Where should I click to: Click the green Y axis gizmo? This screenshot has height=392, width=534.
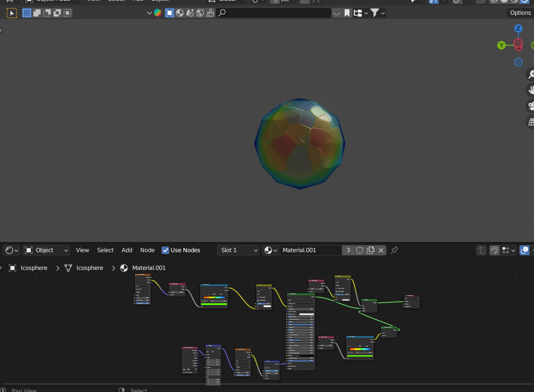[501, 45]
